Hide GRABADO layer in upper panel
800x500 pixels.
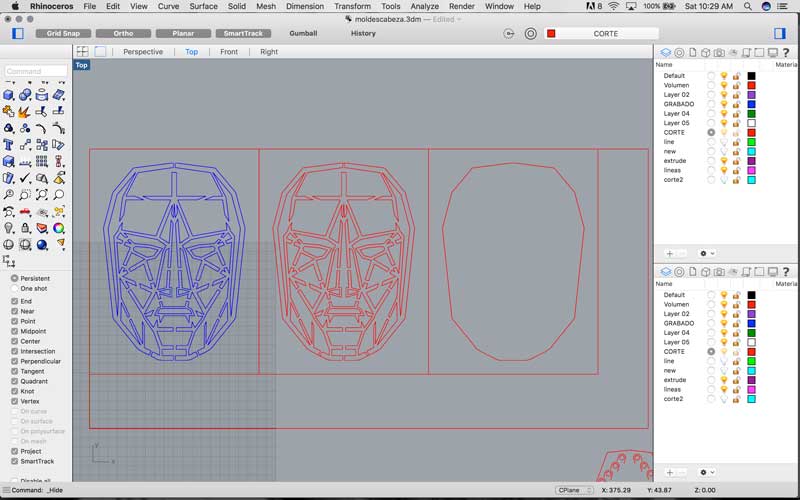tap(723, 104)
